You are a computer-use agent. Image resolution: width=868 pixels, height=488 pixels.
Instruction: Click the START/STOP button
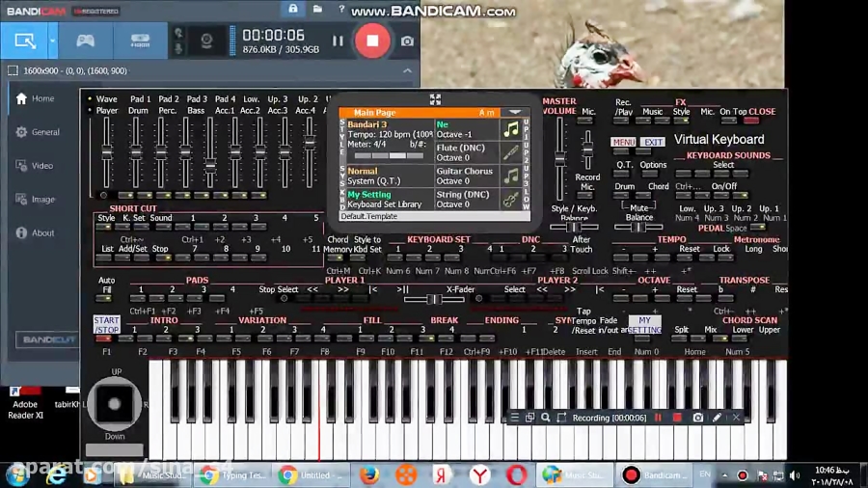tap(106, 325)
